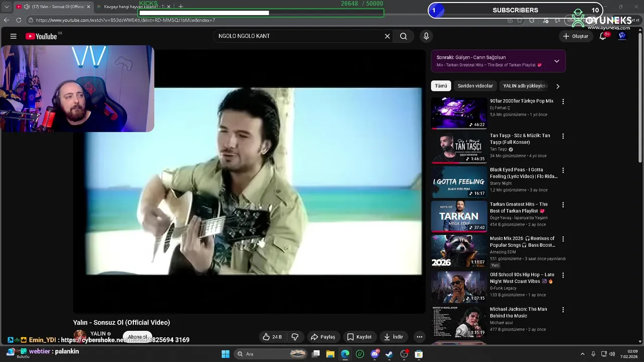
Task: Run search with the magnifier button
Action: tap(404, 36)
